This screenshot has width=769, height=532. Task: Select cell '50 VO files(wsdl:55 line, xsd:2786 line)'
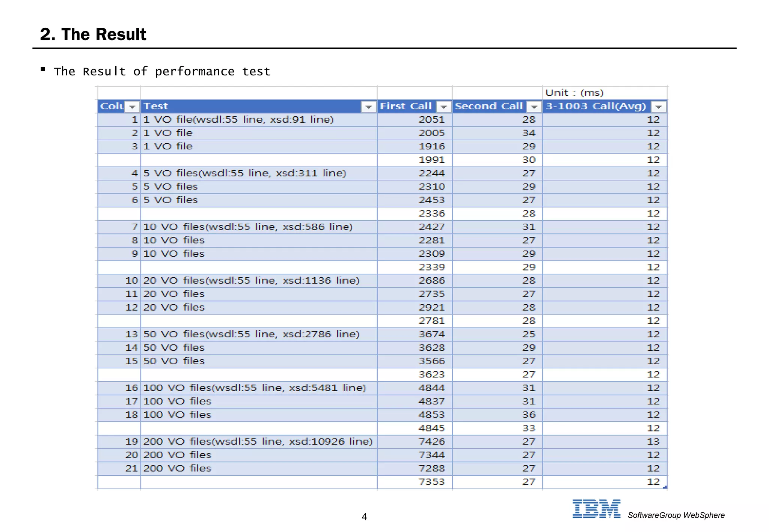[x=259, y=334]
